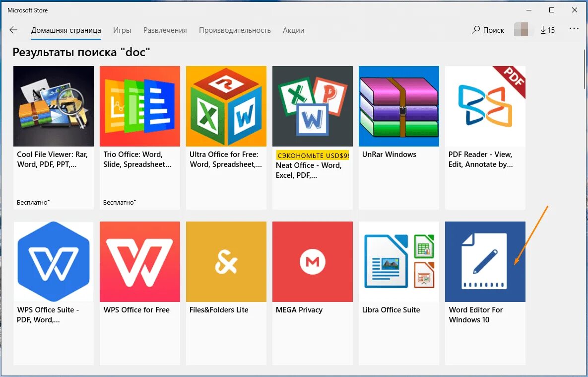
Task: Click 'Ultra Office for Free' title text
Action: (x=225, y=159)
